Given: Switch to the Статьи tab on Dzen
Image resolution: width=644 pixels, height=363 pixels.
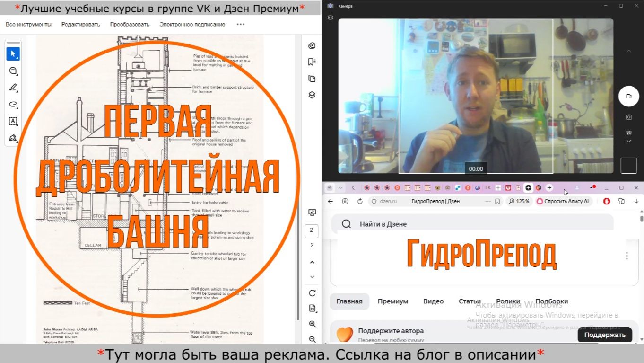Looking at the screenshot, I should 470,301.
